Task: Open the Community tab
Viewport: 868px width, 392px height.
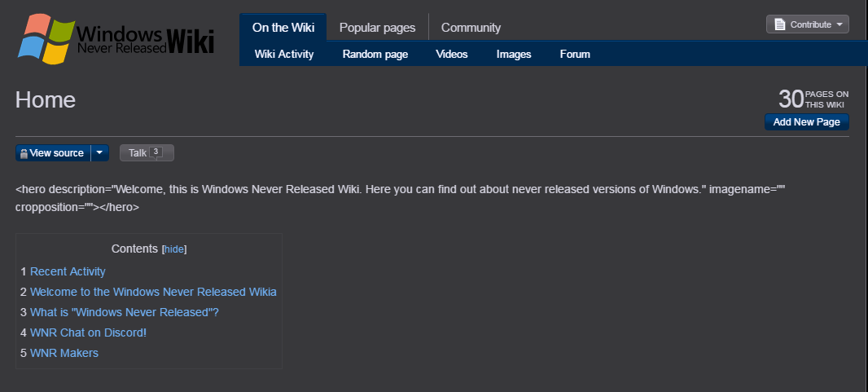Action: click(x=471, y=28)
